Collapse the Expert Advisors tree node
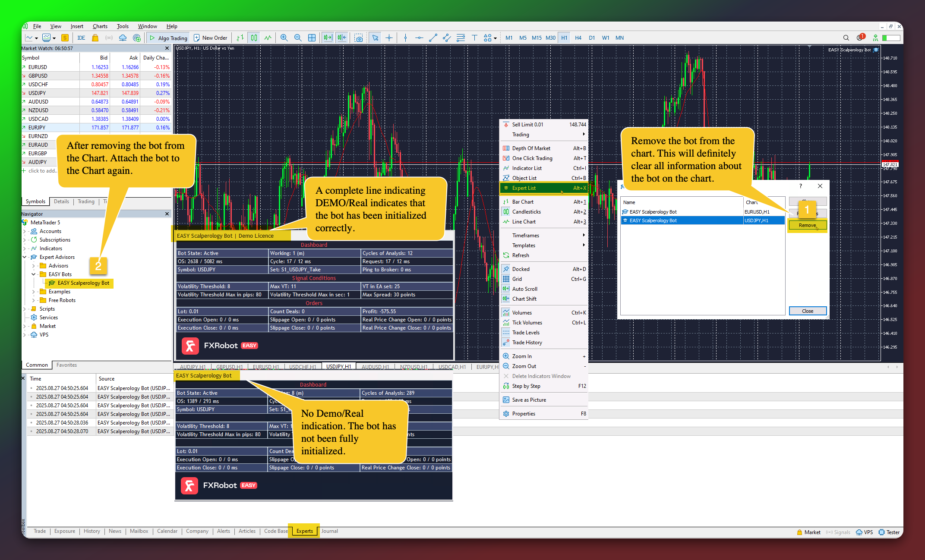This screenshot has height=560, width=925. click(x=25, y=257)
